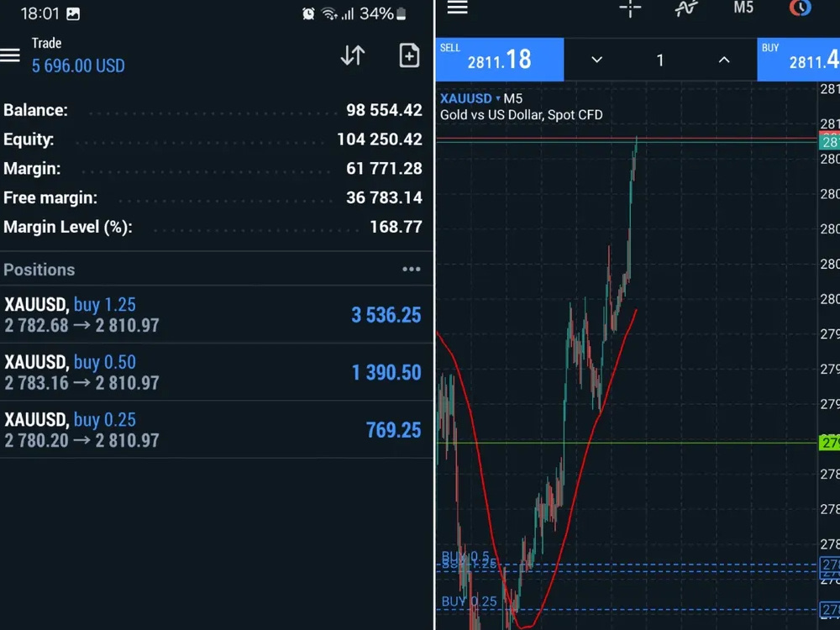Image resolution: width=840 pixels, height=630 pixels.
Task: Change the M5 timeframe in chart toolbar
Action: (743, 8)
